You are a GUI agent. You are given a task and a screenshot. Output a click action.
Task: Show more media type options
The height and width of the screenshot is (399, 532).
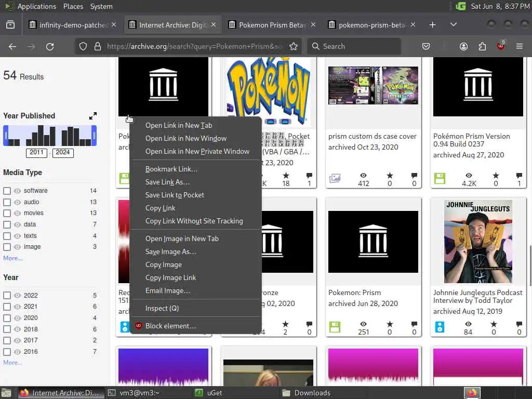pos(13,258)
